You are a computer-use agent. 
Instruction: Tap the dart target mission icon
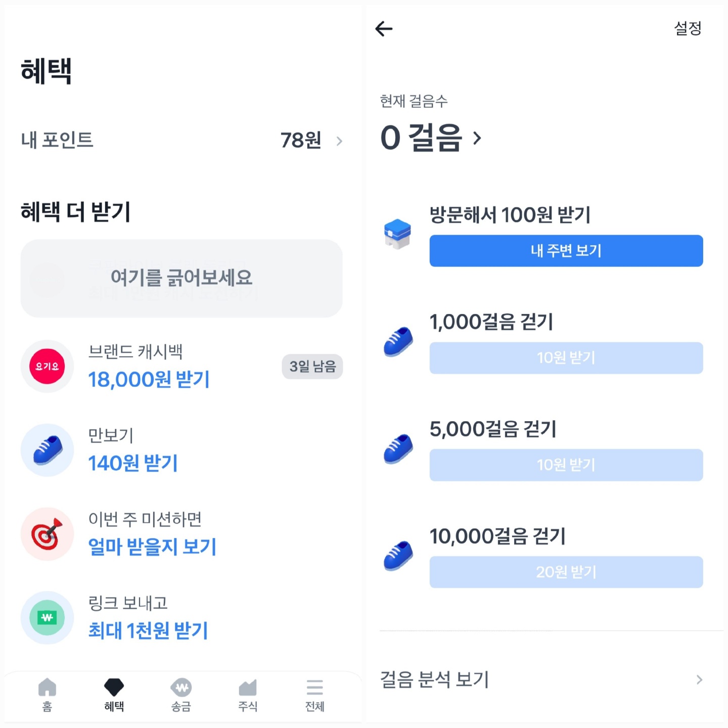[47, 534]
